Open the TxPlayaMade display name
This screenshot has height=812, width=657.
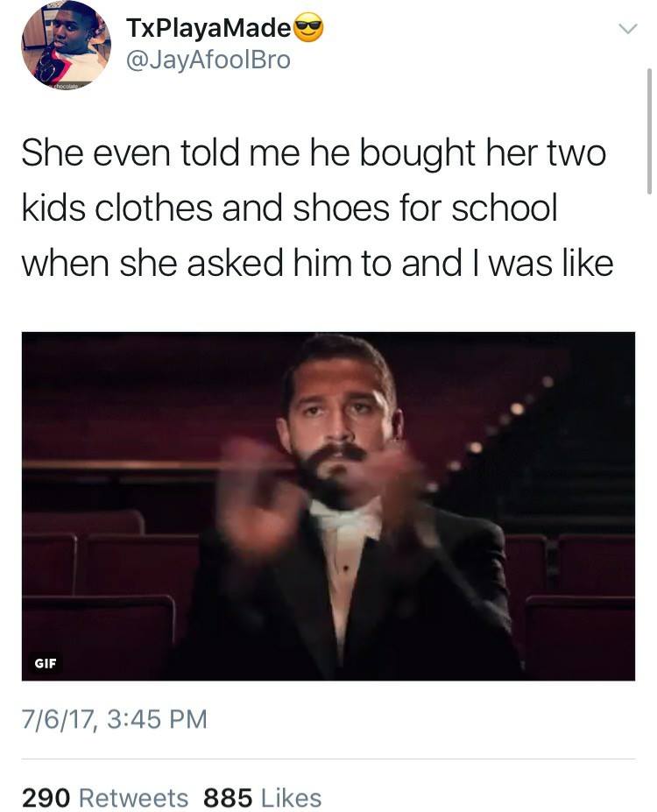[208, 27]
